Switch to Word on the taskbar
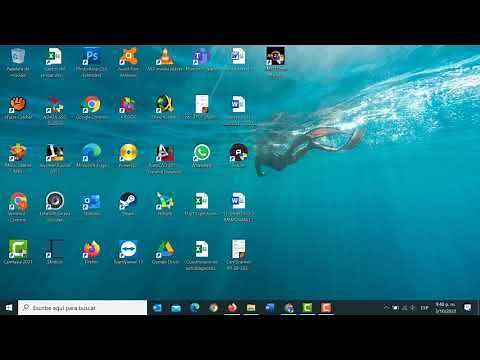 click(x=270, y=308)
